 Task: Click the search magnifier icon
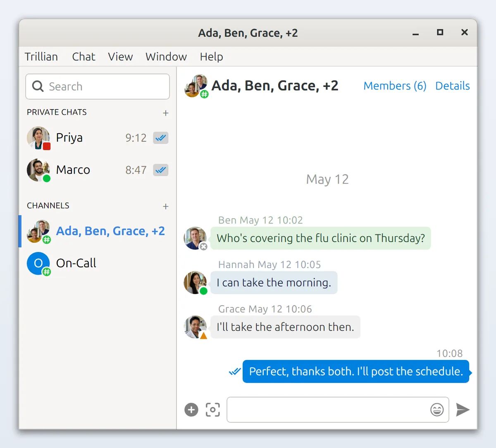(38, 86)
